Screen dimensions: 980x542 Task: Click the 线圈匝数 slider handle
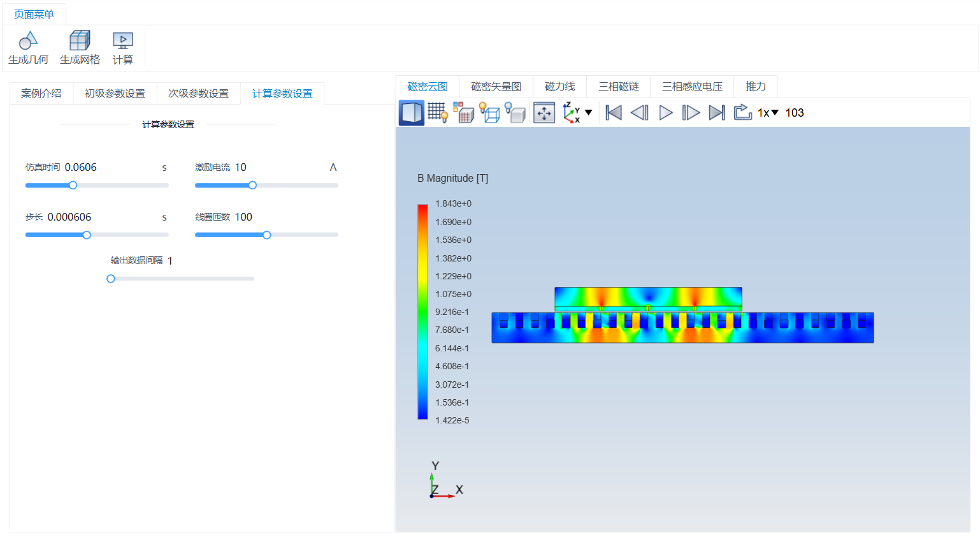click(267, 235)
